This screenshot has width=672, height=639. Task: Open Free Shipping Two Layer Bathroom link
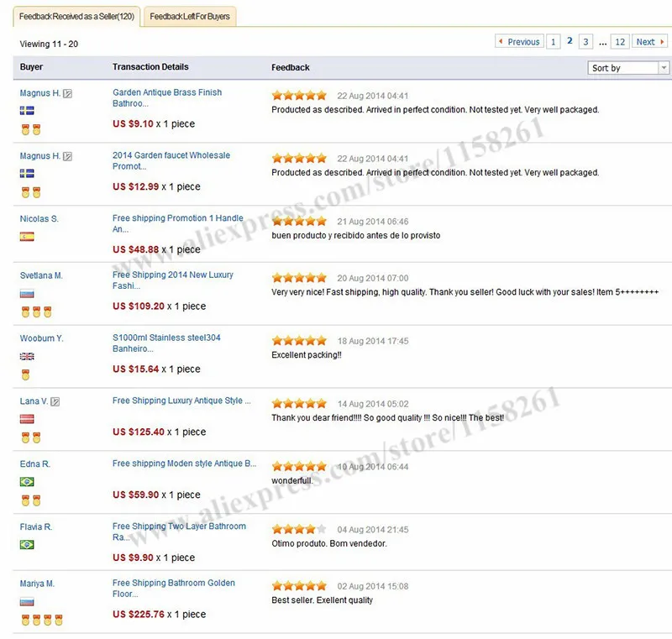coord(179,532)
